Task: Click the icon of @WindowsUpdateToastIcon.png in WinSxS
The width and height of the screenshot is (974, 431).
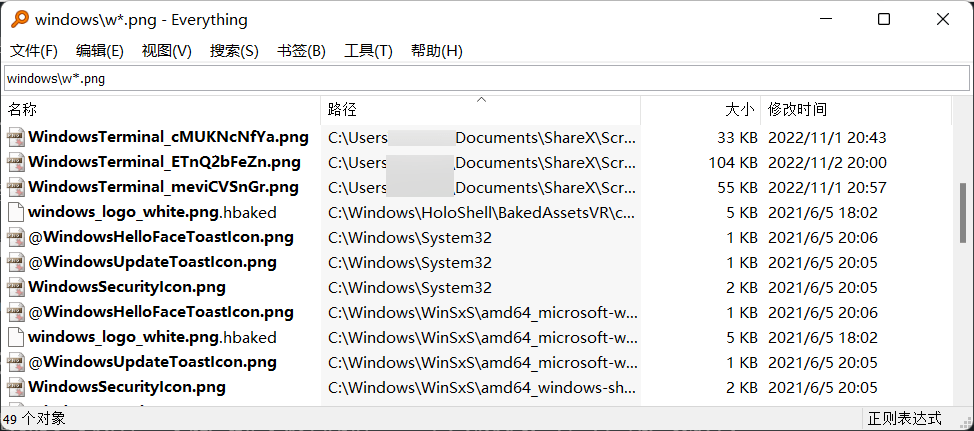Action: 16,362
